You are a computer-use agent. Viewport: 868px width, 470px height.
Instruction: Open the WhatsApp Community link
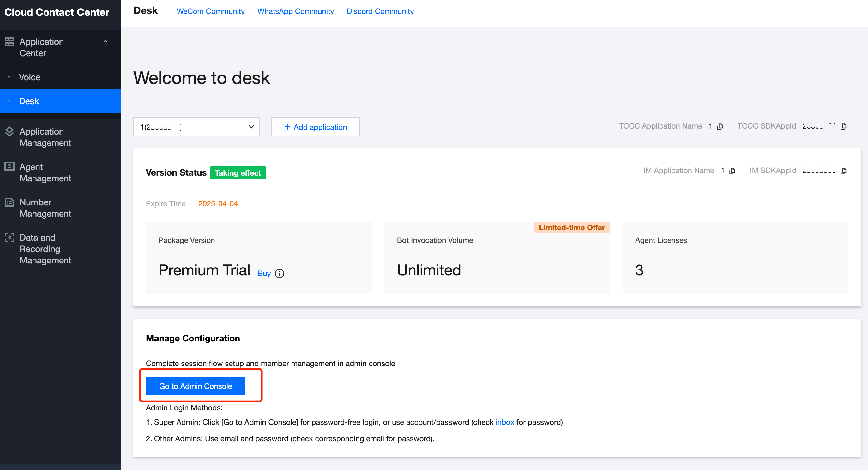click(296, 11)
